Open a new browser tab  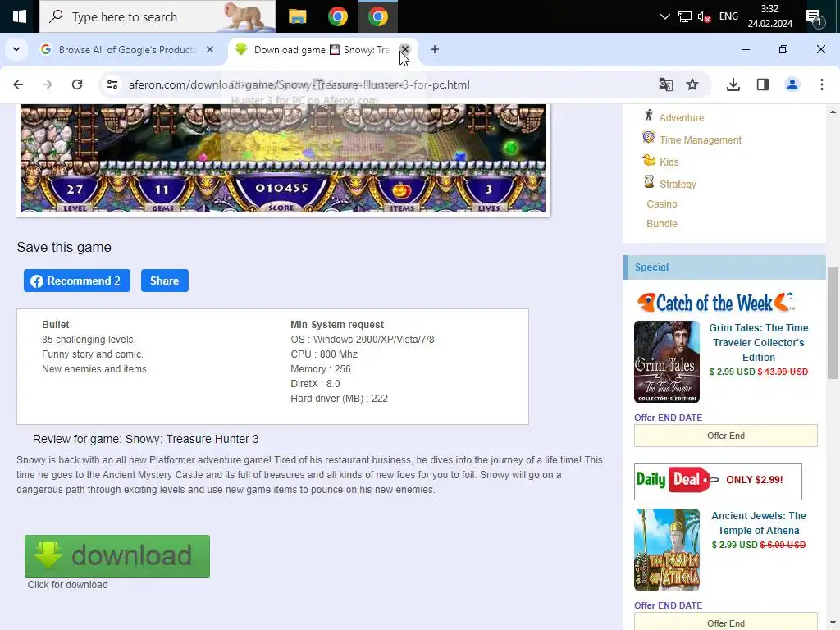click(435, 49)
